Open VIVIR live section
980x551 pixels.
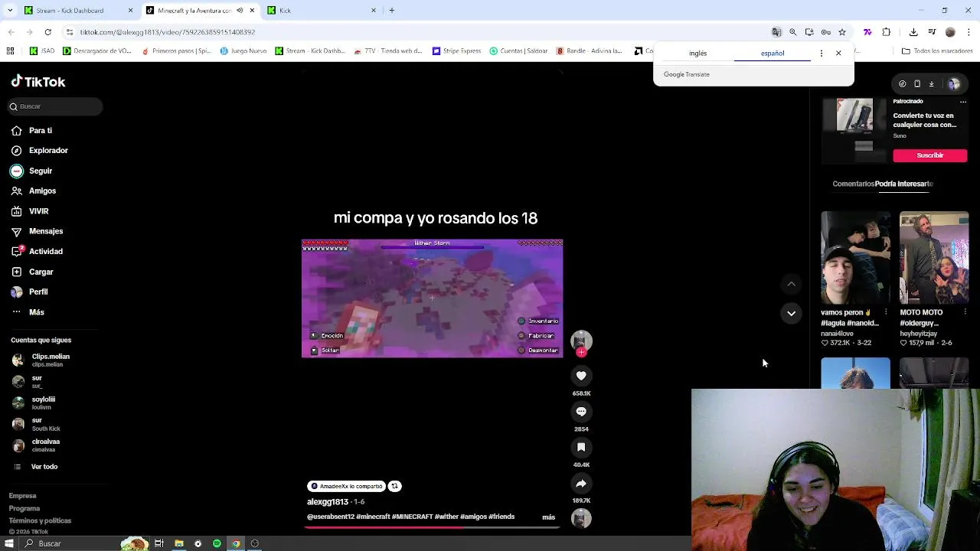tap(31, 211)
